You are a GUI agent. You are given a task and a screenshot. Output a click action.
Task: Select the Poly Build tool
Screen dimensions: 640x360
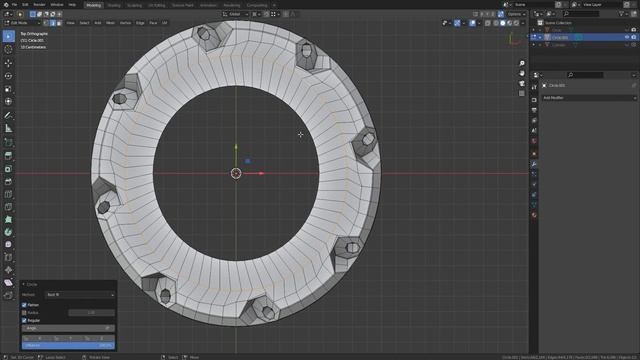(x=8, y=219)
